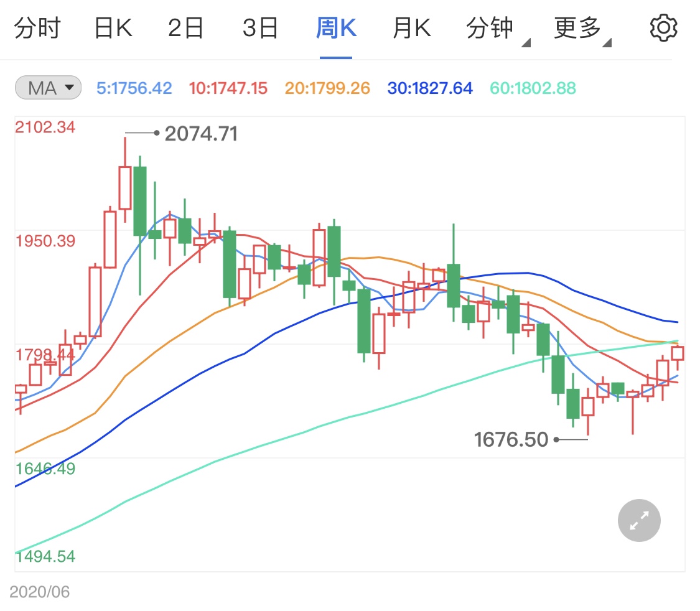This screenshot has height=611, width=700.
Task: Click the MA30 value 1827.64 label
Action: click(x=430, y=88)
